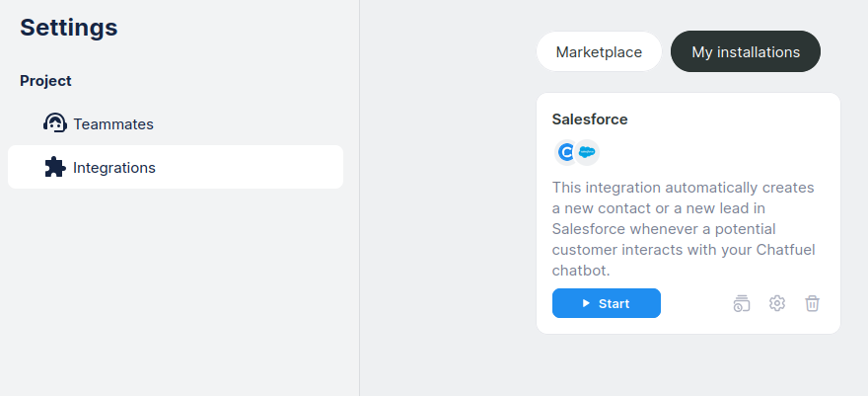The width and height of the screenshot is (868, 396).
Task: Switch to the Marketplace tab
Action: click(599, 51)
